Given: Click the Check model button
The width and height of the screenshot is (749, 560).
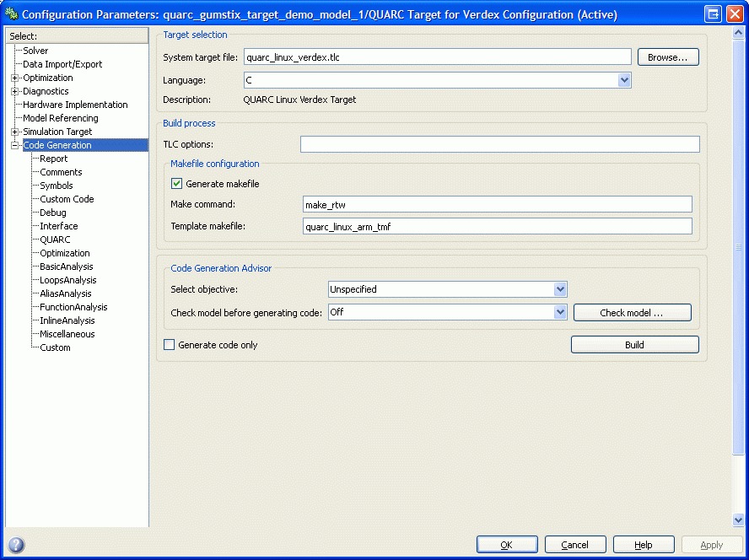Looking at the screenshot, I should pyautogui.click(x=632, y=312).
